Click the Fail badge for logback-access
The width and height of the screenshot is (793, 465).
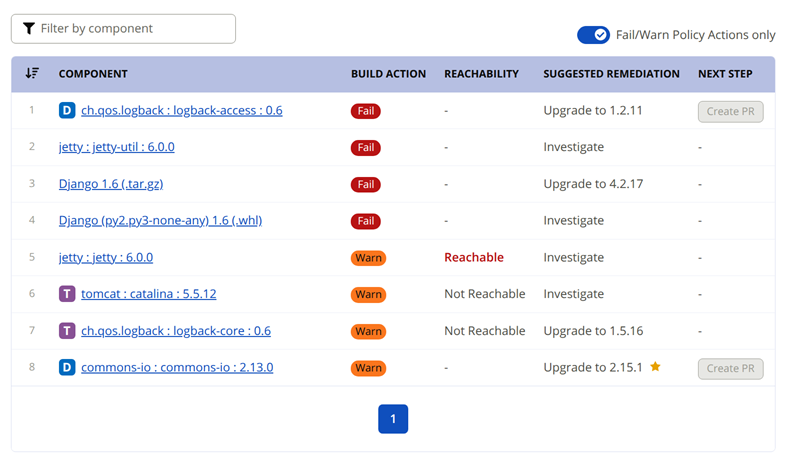coord(366,111)
